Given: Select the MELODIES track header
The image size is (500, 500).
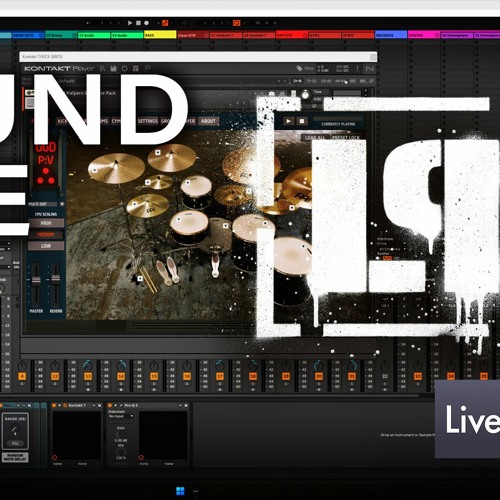Looking at the screenshot, I should pyautogui.click(x=391, y=35).
